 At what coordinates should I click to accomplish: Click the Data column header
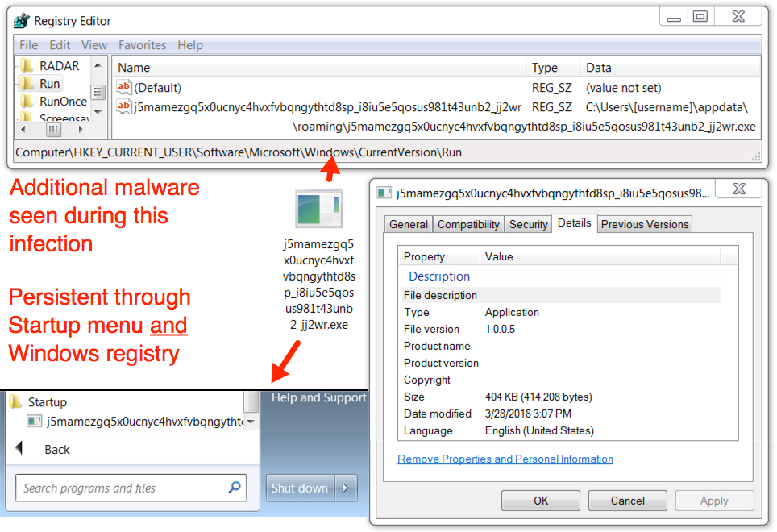coord(671,68)
